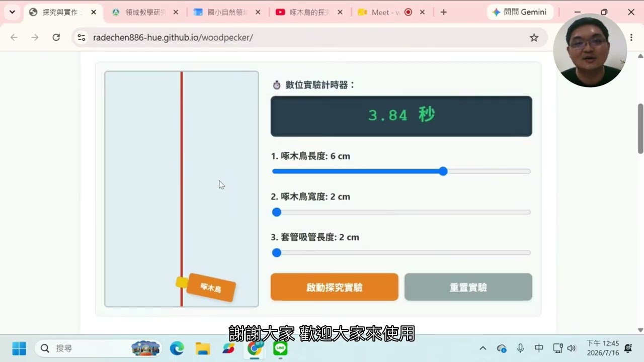Click the 啄木鳥長度 slider handle
This screenshot has width=644, height=362.
tap(443, 171)
